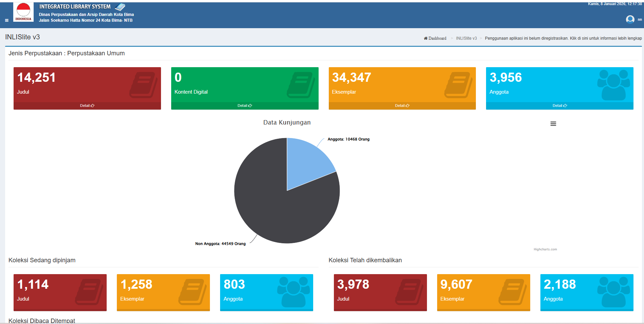Click the unregistered application notice link

tap(563, 38)
